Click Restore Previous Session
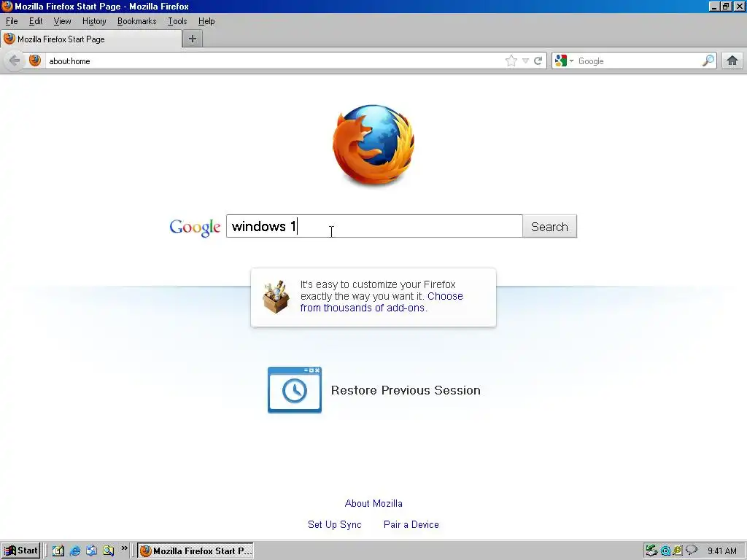This screenshot has width=747, height=560. 406,391
